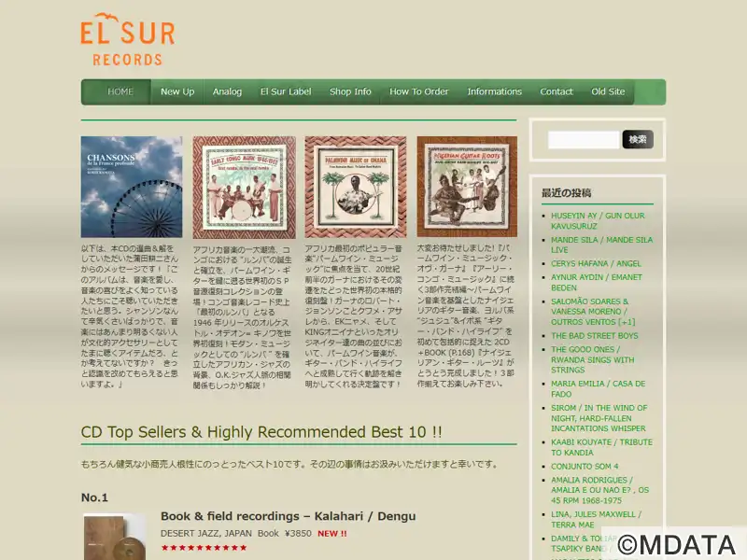
Task: Open Salomão Soares & Vanessa Moreno post
Action: 593,312
